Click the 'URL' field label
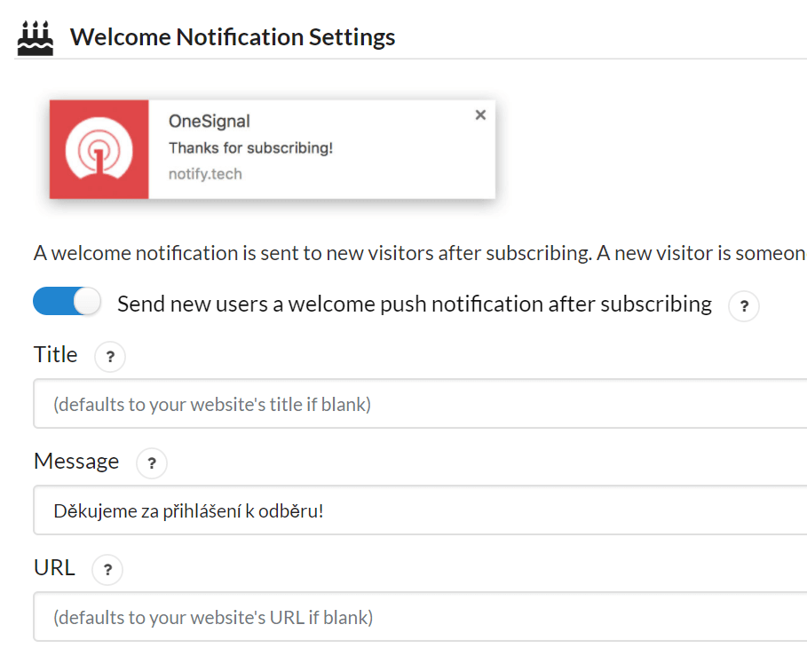Viewport: 807px width, 672px height. pos(54,567)
